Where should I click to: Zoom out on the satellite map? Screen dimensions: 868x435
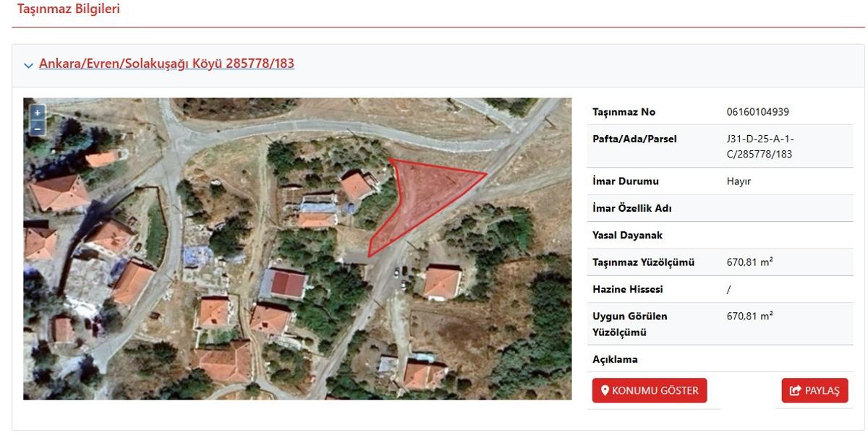click(x=37, y=127)
